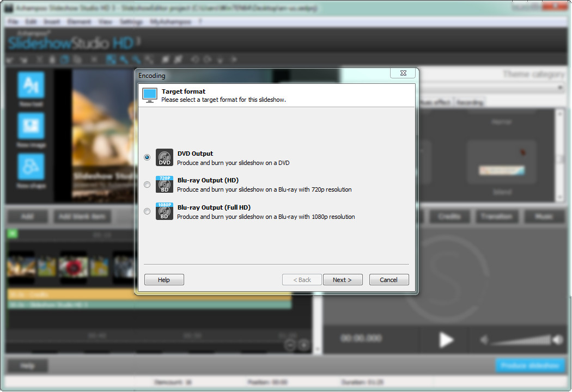Click the loud speaker volume icon
The image size is (572, 392).
(x=557, y=340)
